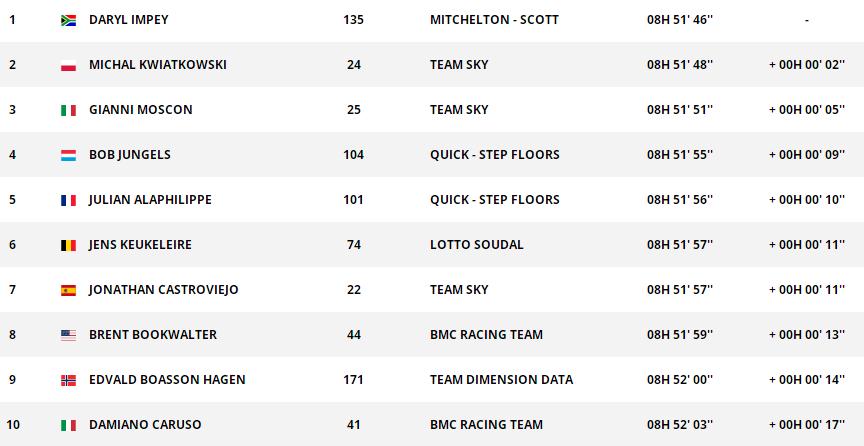Click the Spanish flag beside Jonathan Castroviejo
Image resolution: width=864 pixels, height=446 pixels.
click(x=68, y=290)
